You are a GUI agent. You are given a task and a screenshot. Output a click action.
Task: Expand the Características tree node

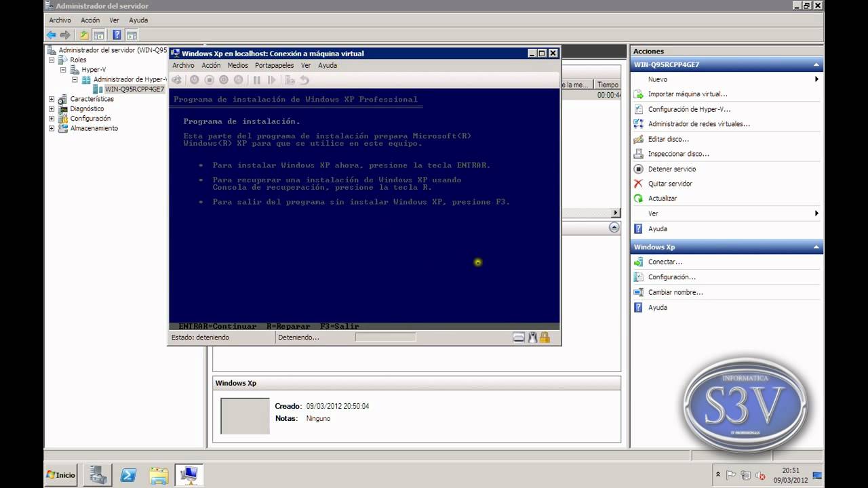pos(52,99)
